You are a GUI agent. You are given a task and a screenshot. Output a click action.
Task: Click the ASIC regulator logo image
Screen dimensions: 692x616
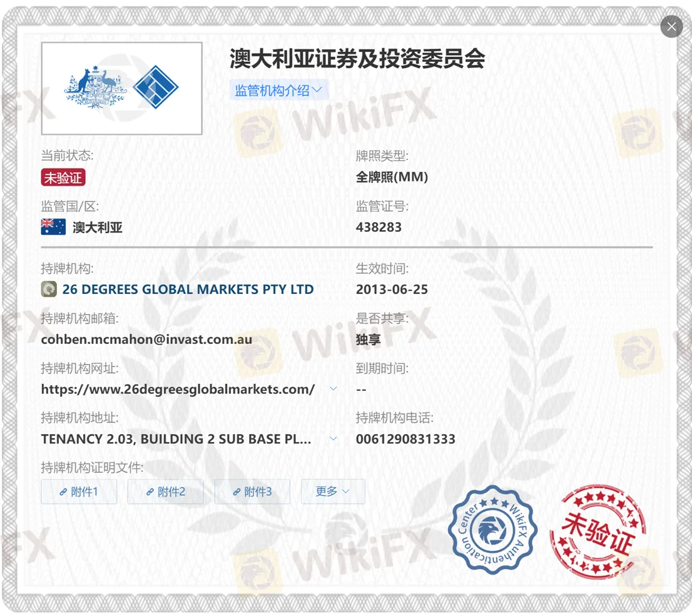[x=122, y=88]
